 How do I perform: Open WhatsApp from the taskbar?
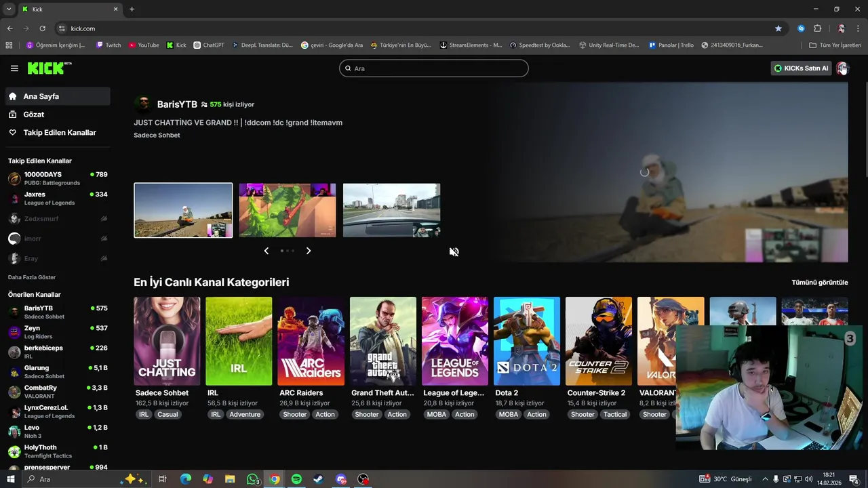252,479
